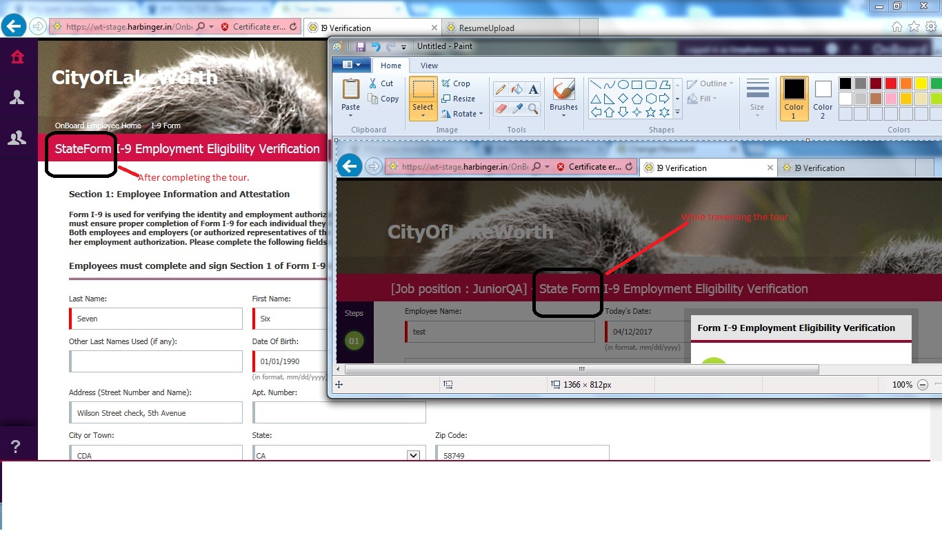Choose the Fill with color bucket tool
Image resolution: width=942 pixels, height=560 pixels.
click(x=517, y=90)
